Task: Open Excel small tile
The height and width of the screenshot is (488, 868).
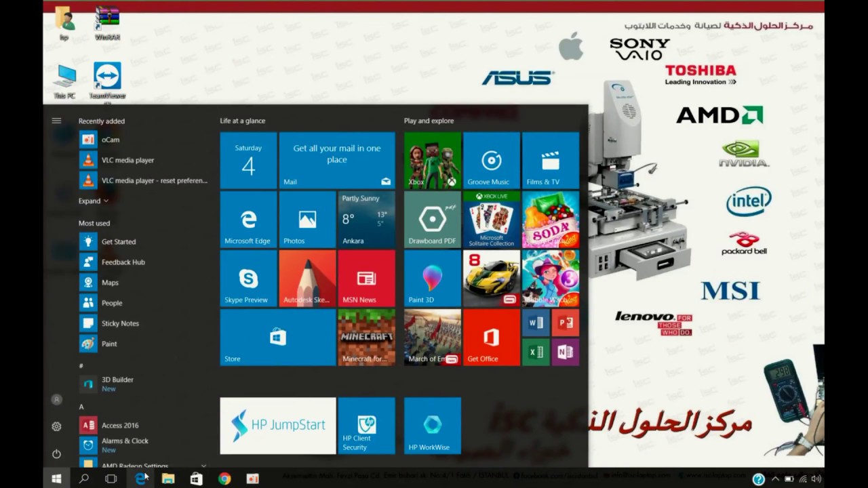Action: 536,352
